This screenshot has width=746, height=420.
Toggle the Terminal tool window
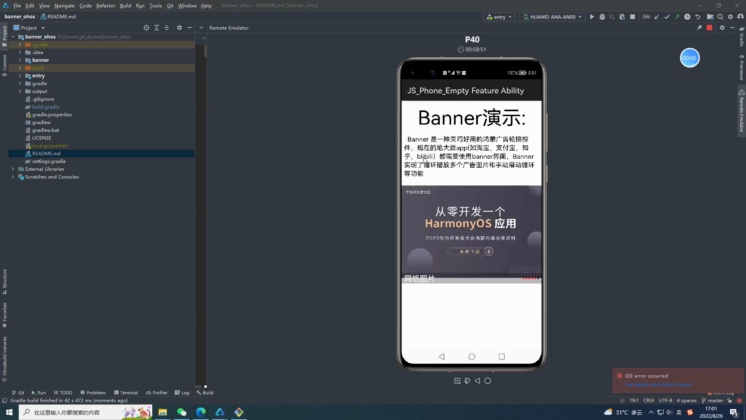point(126,393)
